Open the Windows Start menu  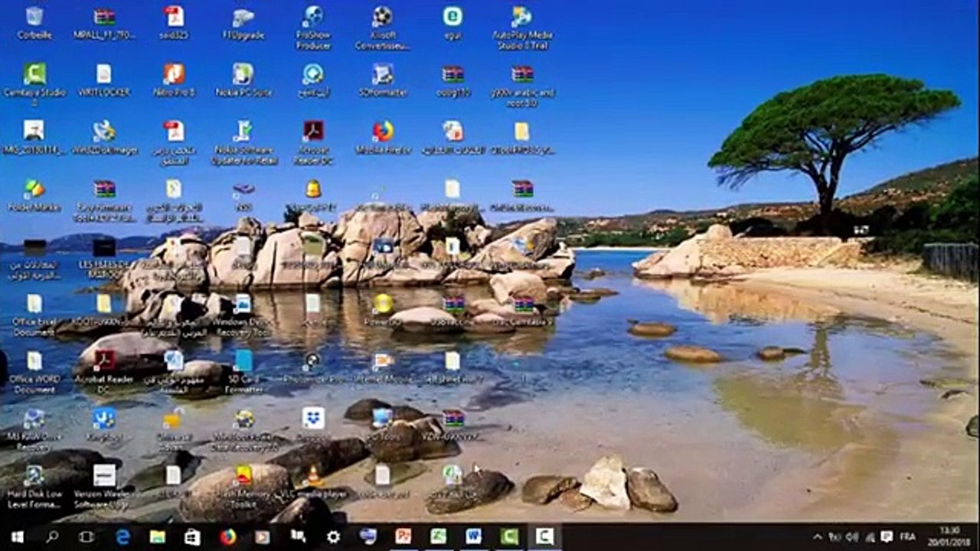(x=17, y=536)
